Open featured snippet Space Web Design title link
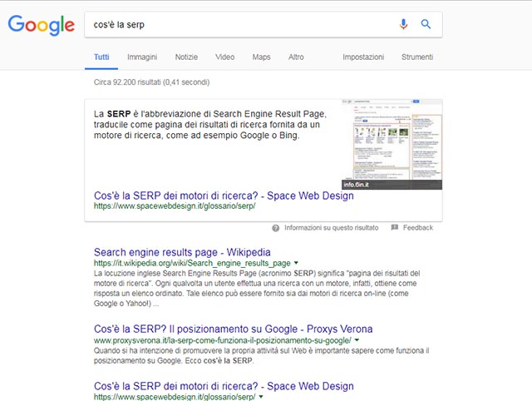The height and width of the screenshot is (401, 532). point(224,196)
